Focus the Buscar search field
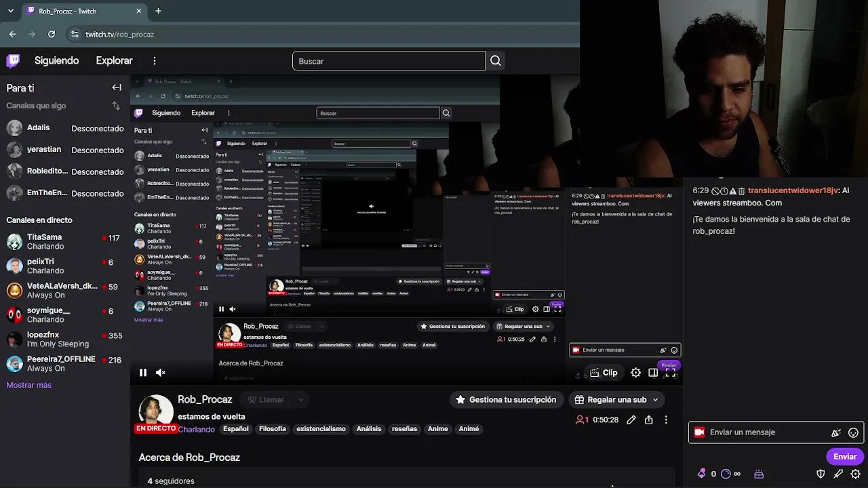Image resolution: width=868 pixels, height=488 pixels. click(389, 61)
